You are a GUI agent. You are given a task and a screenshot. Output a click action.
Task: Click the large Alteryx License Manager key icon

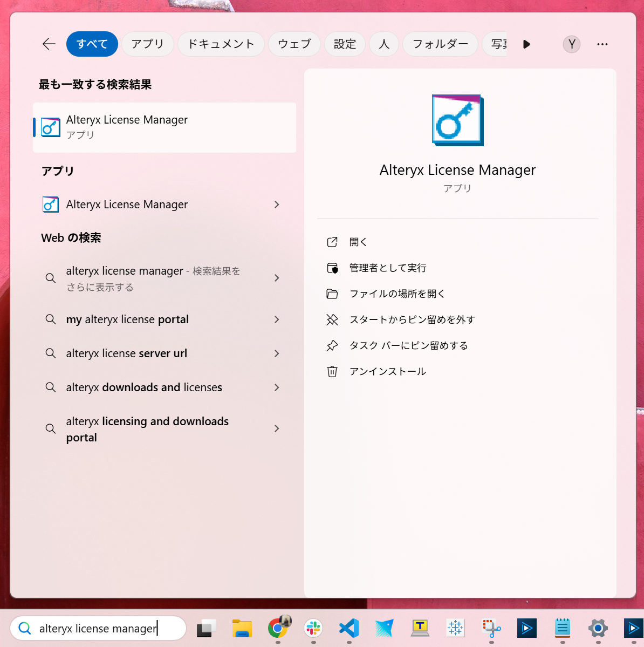click(458, 120)
